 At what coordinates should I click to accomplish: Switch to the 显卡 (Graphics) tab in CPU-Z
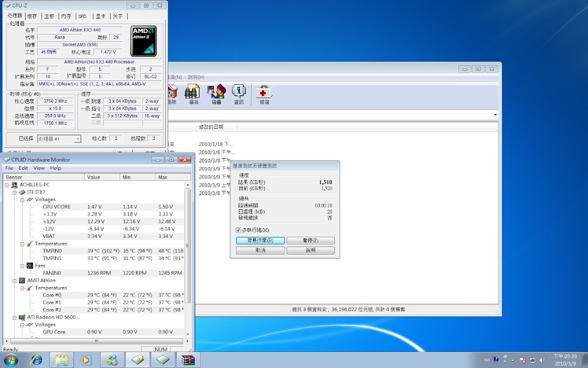click(x=101, y=16)
